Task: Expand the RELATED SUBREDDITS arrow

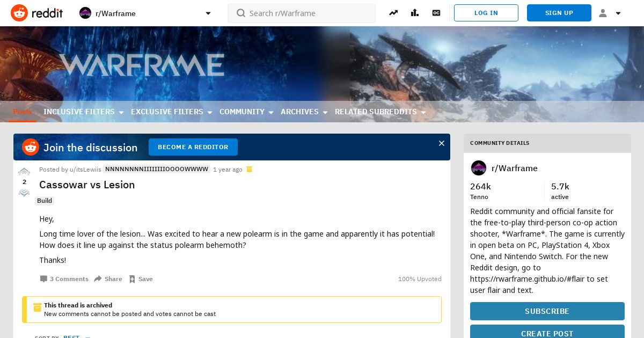Action: tap(423, 112)
